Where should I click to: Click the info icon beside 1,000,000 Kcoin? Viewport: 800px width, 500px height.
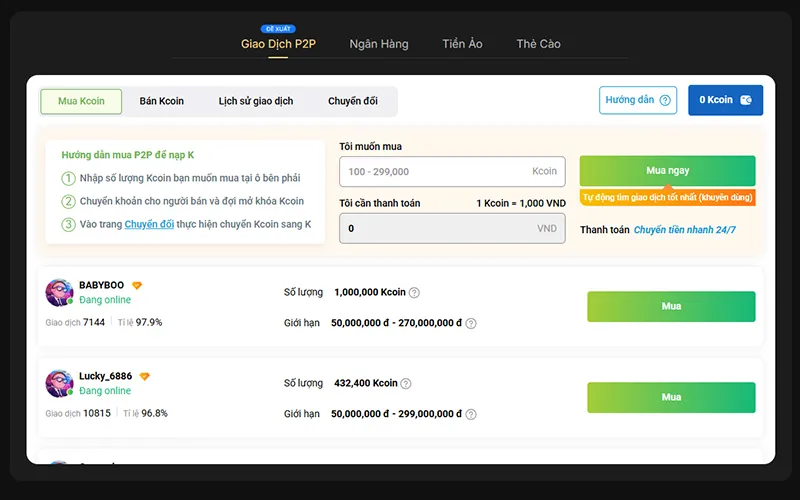click(x=414, y=293)
